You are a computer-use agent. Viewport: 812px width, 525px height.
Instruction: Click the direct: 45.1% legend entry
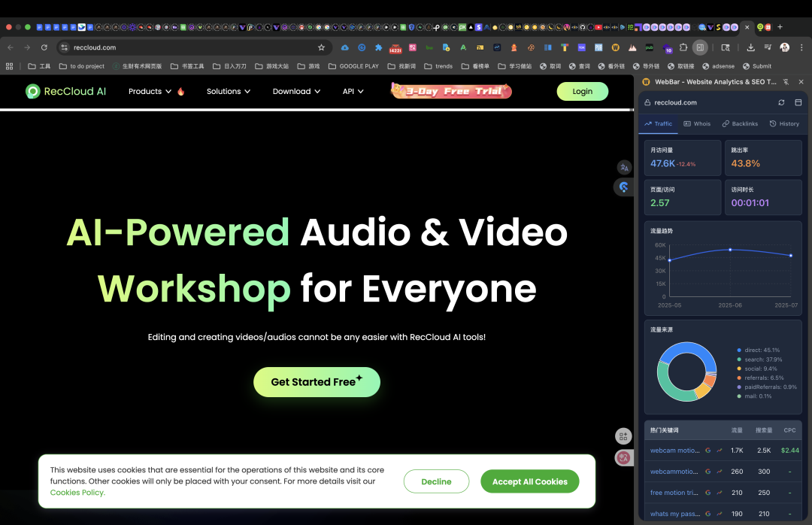758,351
